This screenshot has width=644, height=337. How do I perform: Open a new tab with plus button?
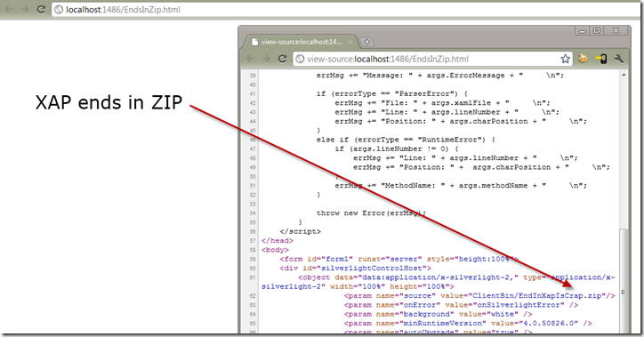[366, 42]
